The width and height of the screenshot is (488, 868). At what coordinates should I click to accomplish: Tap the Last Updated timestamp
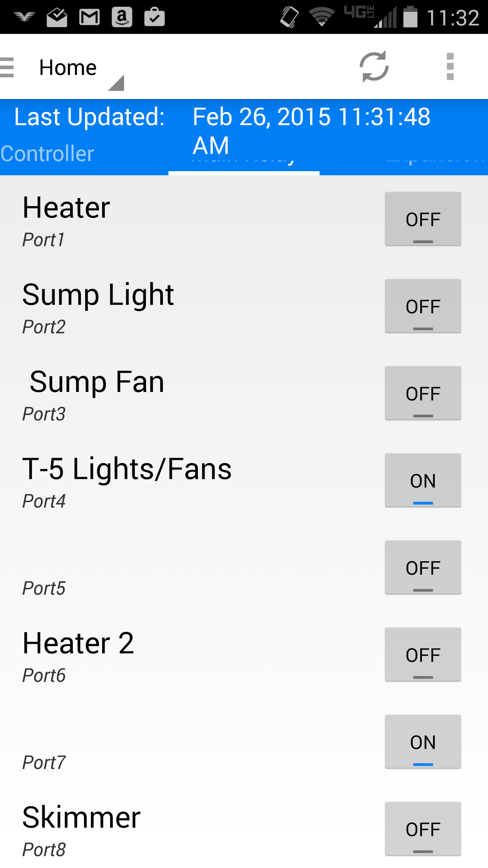click(x=311, y=117)
